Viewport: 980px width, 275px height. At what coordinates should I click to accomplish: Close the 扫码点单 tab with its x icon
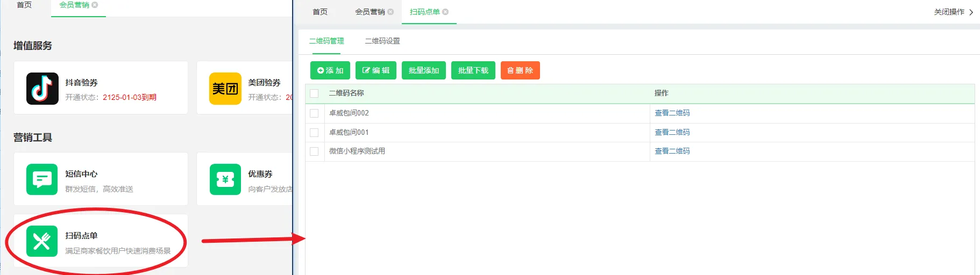coord(445,12)
